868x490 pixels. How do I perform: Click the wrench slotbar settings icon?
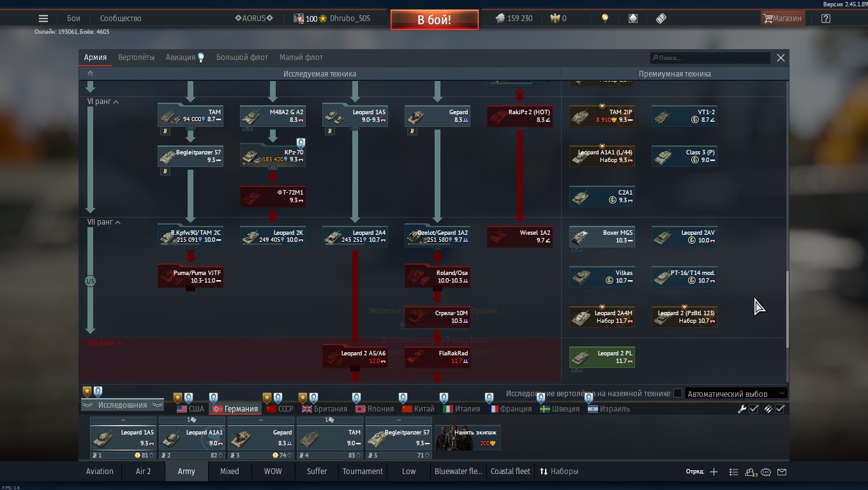(x=742, y=409)
